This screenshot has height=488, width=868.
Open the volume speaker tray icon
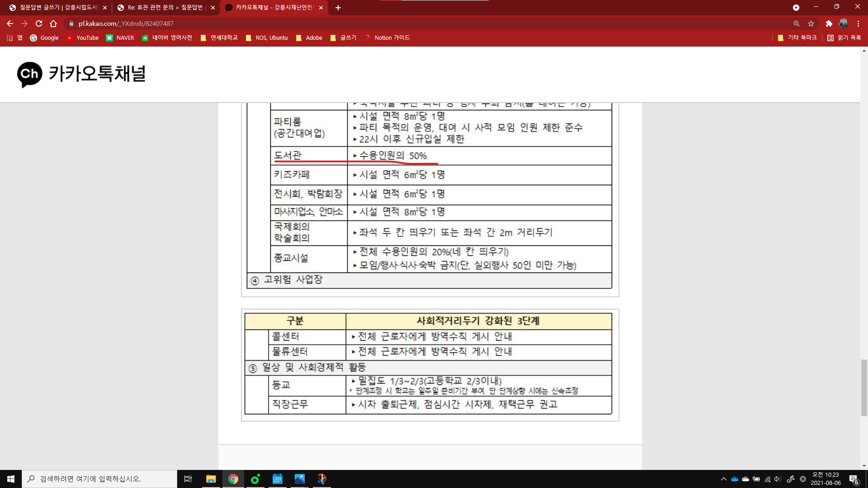click(778, 479)
